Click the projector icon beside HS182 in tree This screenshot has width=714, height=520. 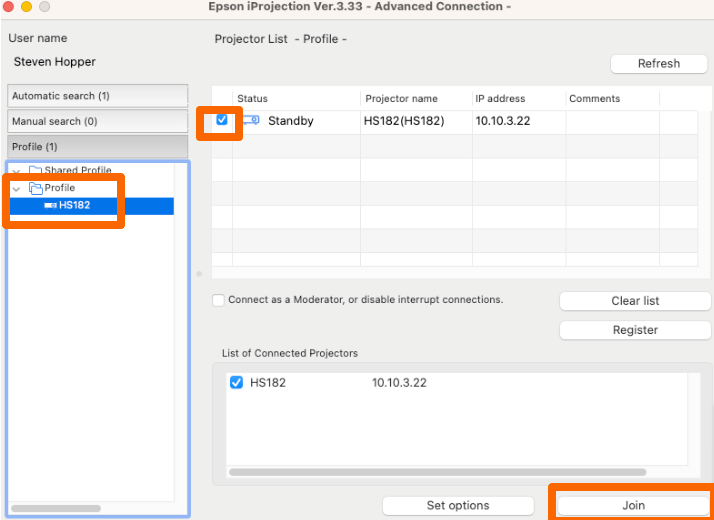(x=50, y=205)
